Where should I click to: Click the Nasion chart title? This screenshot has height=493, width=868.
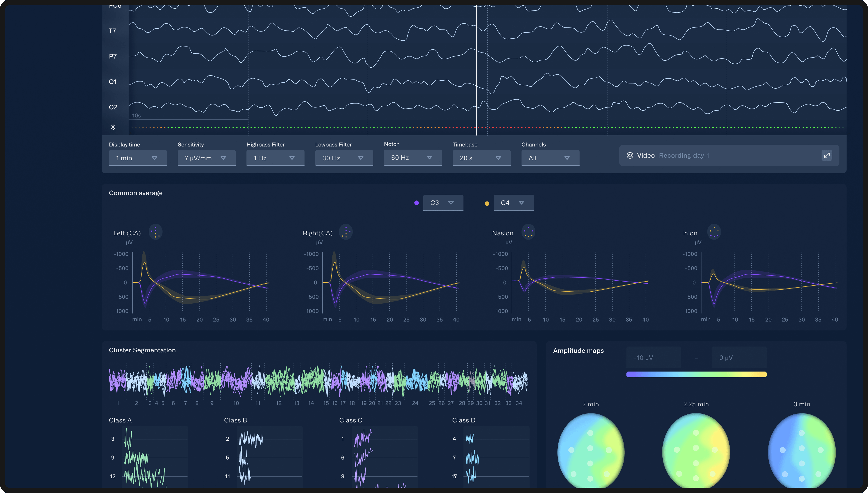click(x=503, y=233)
